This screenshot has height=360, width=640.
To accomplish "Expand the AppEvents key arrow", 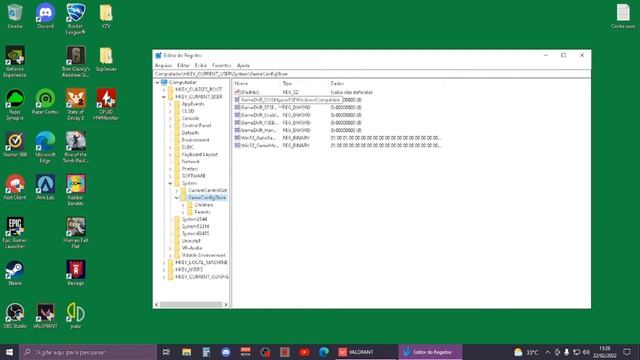I will 171,104.
